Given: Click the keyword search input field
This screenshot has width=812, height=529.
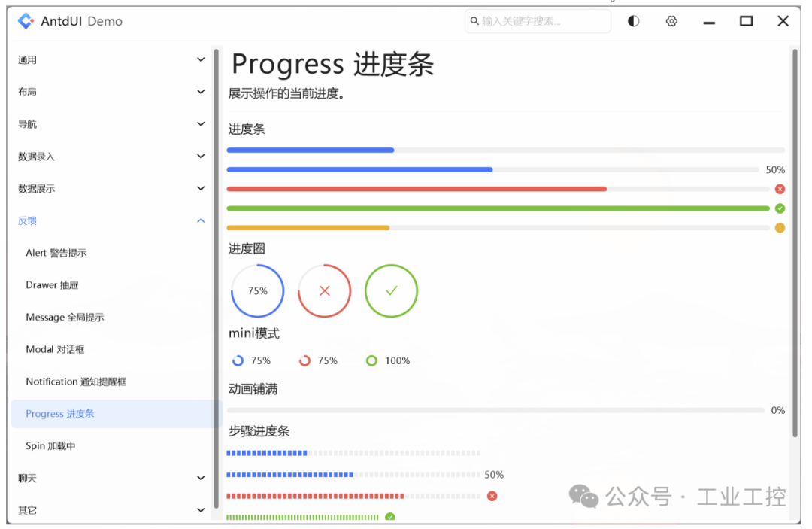Looking at the screenshot, I should (543, 21).
